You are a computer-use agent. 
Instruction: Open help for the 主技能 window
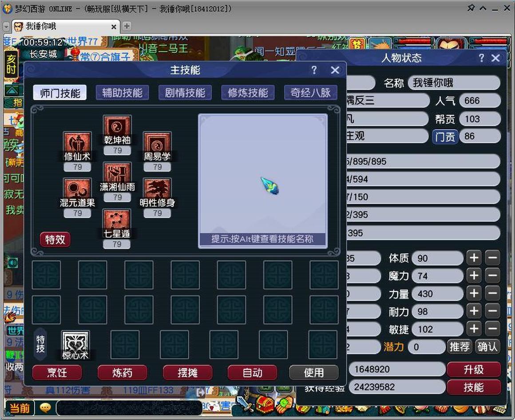pos(314,70)
